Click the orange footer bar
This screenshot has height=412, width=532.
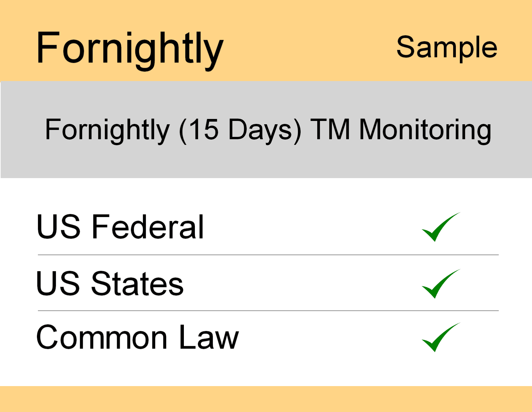click(266, 399)
